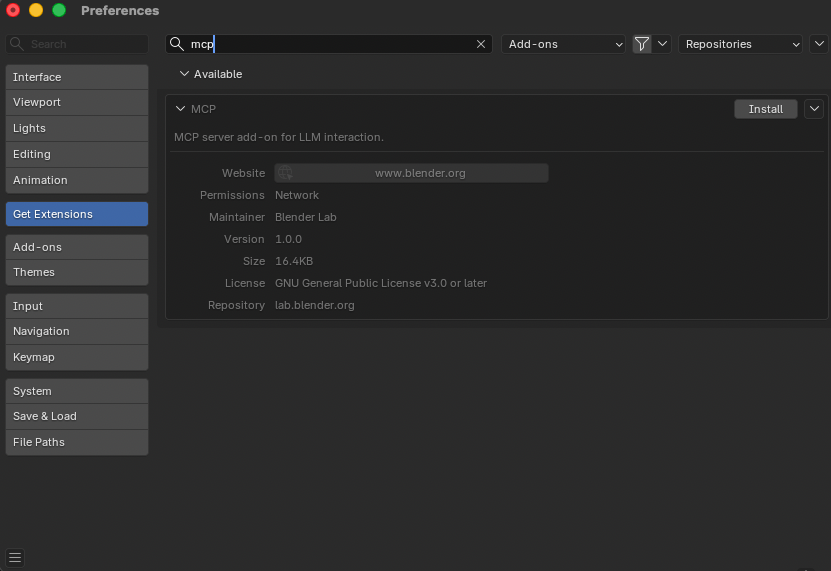The width and height of the screenshot is (831, 571).
Task: Open the filter options dropdown arrow
Action: click(x=662, y=44)
